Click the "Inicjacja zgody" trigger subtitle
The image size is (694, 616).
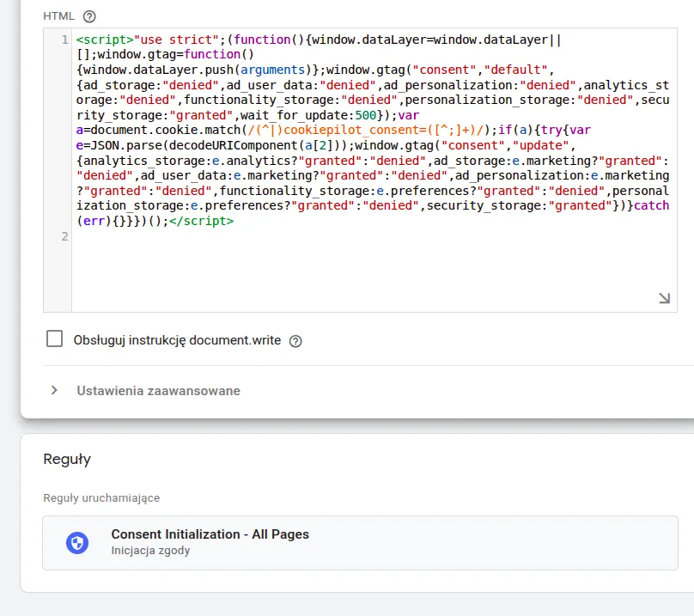click(150, 551)
